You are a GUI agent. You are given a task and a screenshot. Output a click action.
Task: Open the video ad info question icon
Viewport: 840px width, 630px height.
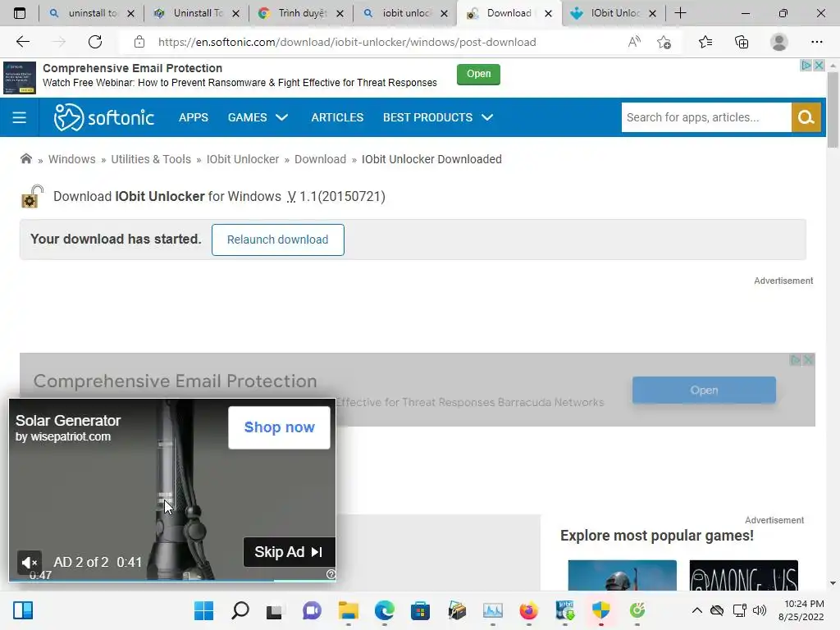click(x=331, y=574)
